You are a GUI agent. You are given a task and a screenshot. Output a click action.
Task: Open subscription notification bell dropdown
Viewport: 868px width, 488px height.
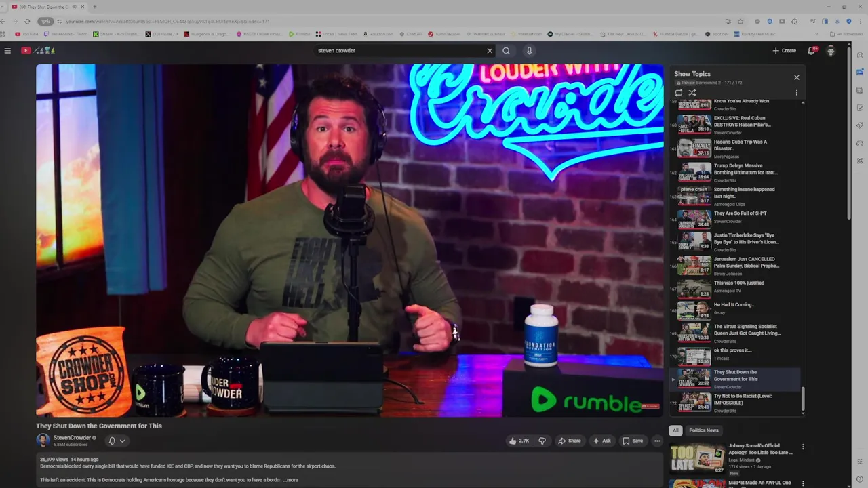pos(117,441)
